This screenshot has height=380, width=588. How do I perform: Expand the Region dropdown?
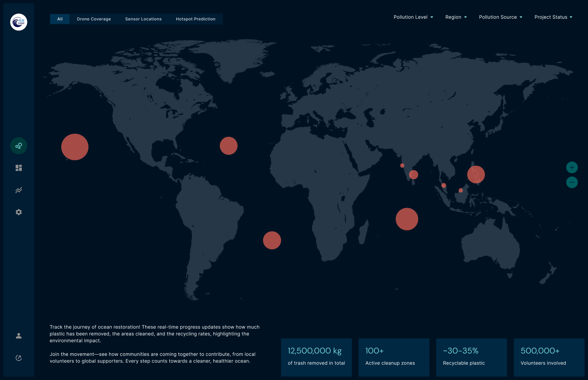tap(456, 17)
